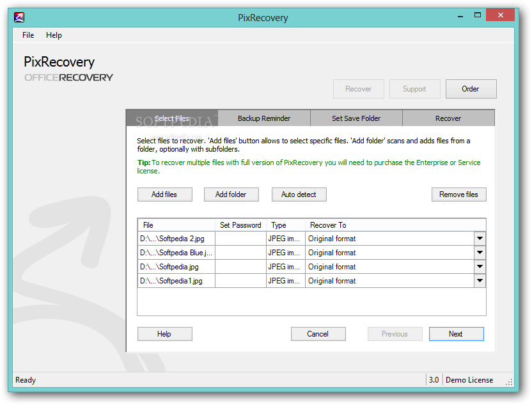Click the JPEG im... type cell for Softpedia 2.jpg
This screenshot has height=405, width=532.
pos(286,239)
